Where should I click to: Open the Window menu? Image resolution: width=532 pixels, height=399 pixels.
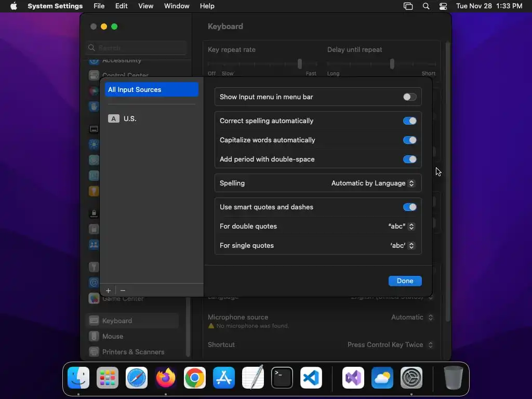(177, 6)
